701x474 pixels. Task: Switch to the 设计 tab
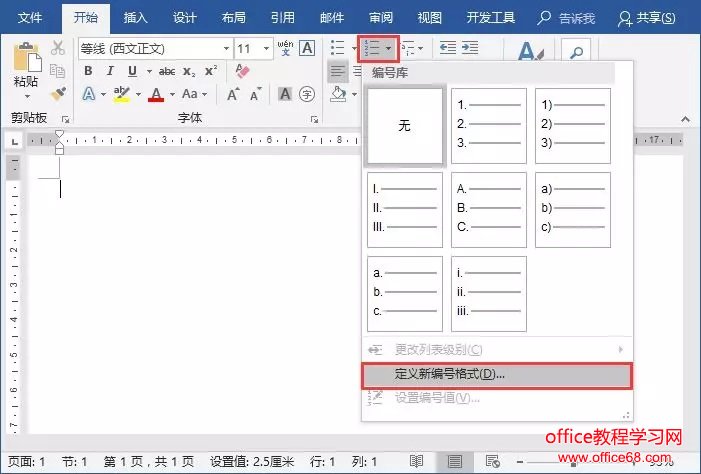184,18
